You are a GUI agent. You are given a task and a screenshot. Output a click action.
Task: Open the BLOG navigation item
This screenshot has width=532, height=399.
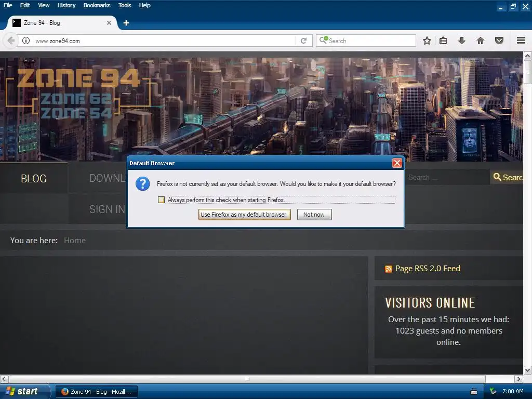[34, 179]
